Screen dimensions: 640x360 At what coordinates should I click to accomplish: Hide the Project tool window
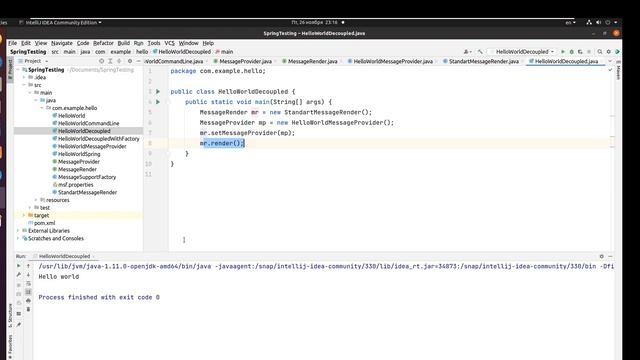[138, 61]
